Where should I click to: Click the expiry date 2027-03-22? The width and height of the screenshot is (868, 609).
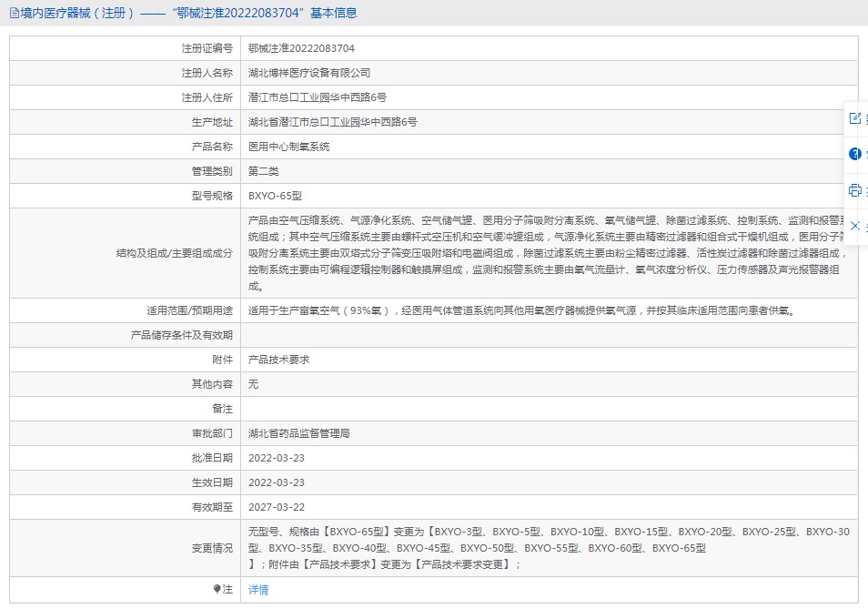(x=277, y=507)
